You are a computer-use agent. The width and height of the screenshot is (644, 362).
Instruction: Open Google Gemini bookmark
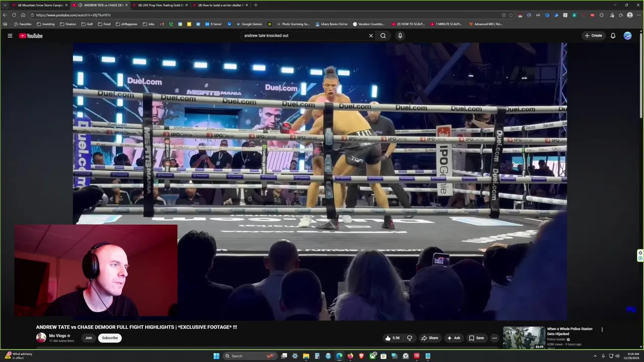pyautogui.click(x=249, y=24)
